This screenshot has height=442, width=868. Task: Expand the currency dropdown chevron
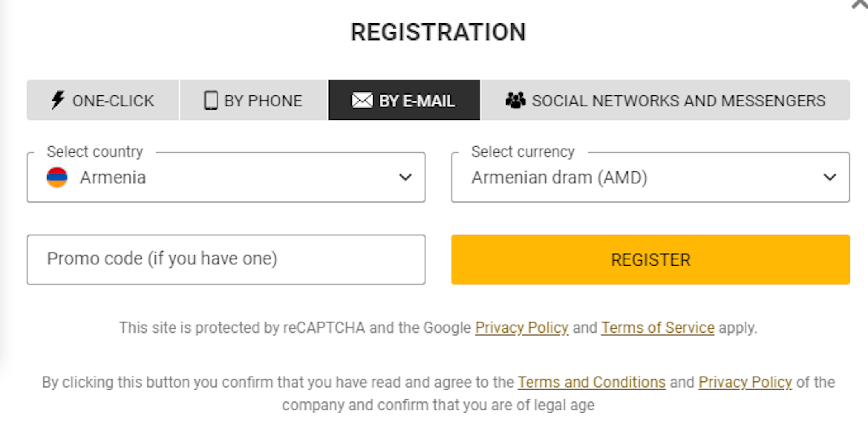(830, 177)
